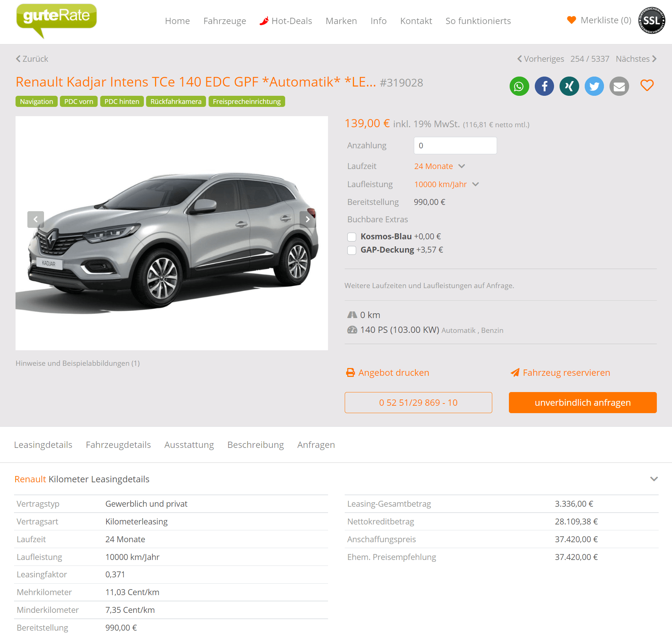Go back with Zurück link

[32, 59]
